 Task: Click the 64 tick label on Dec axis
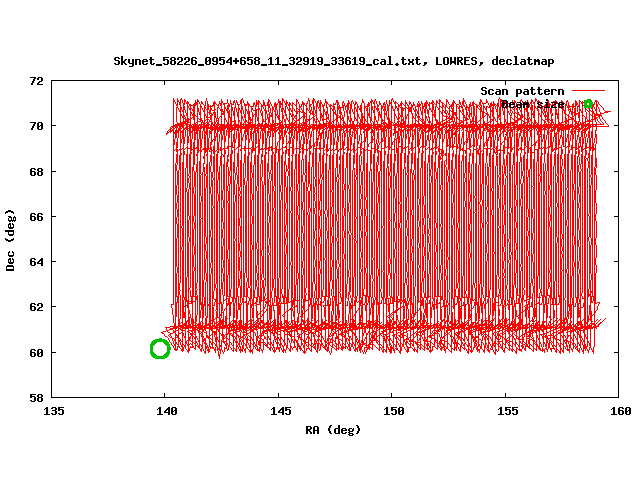point(36,262)
